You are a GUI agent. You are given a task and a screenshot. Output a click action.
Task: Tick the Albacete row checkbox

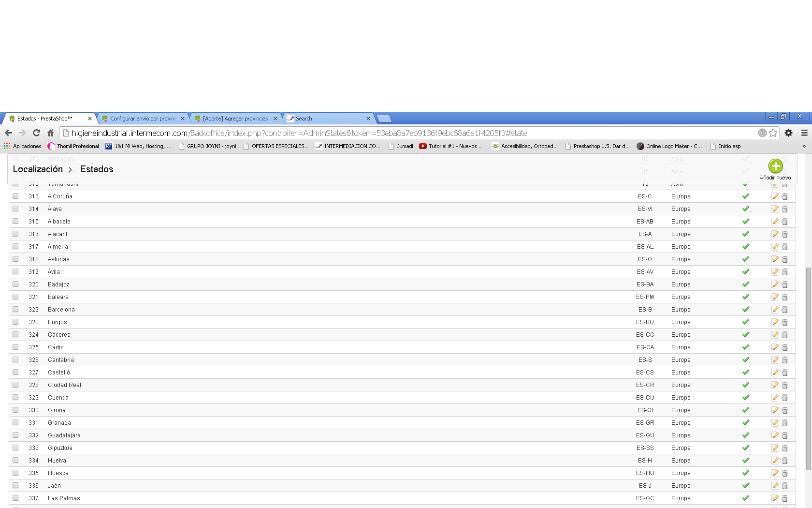coord(15,221)
